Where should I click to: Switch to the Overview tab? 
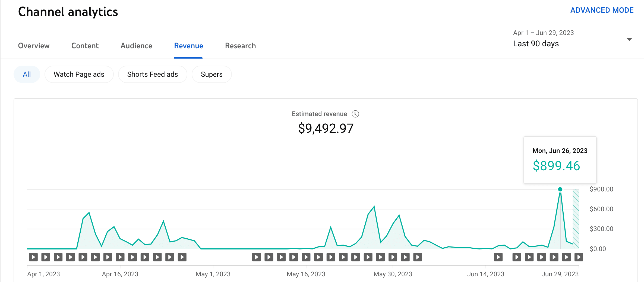(x=34, y=46)
